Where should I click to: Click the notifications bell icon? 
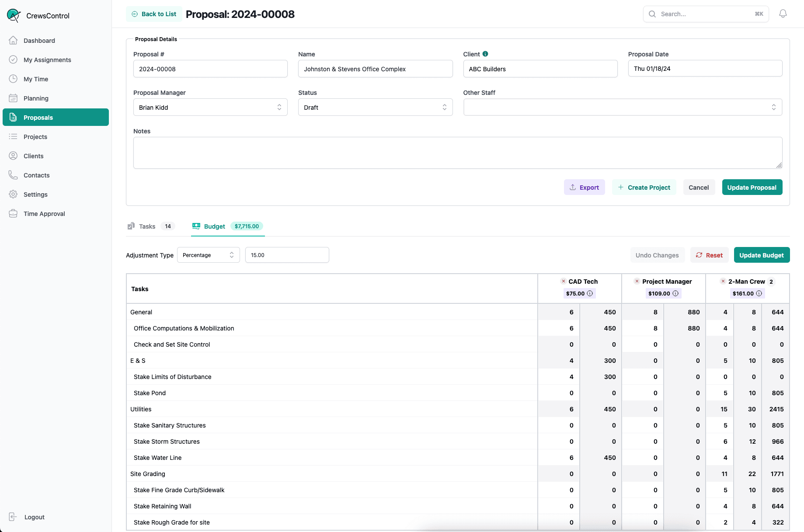(783, 14)
